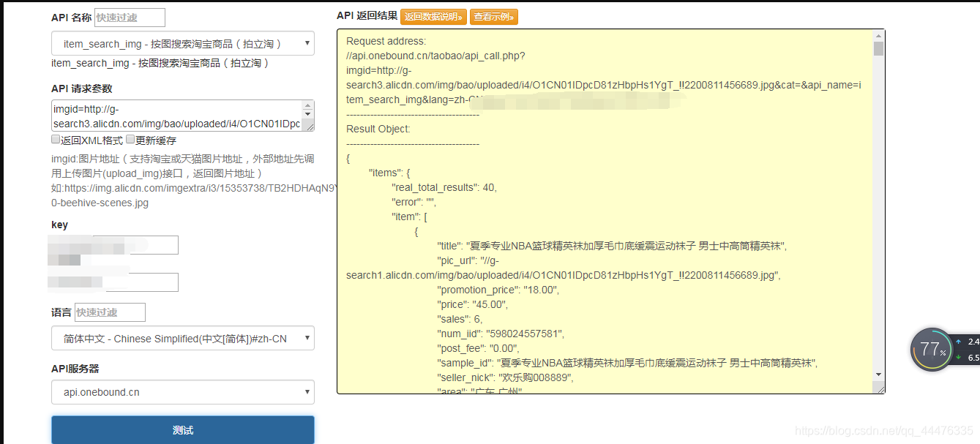The image size is (980, 444).
Task: Click the "num_iid": "598024557581" line
Action: [x=501, y=334]
